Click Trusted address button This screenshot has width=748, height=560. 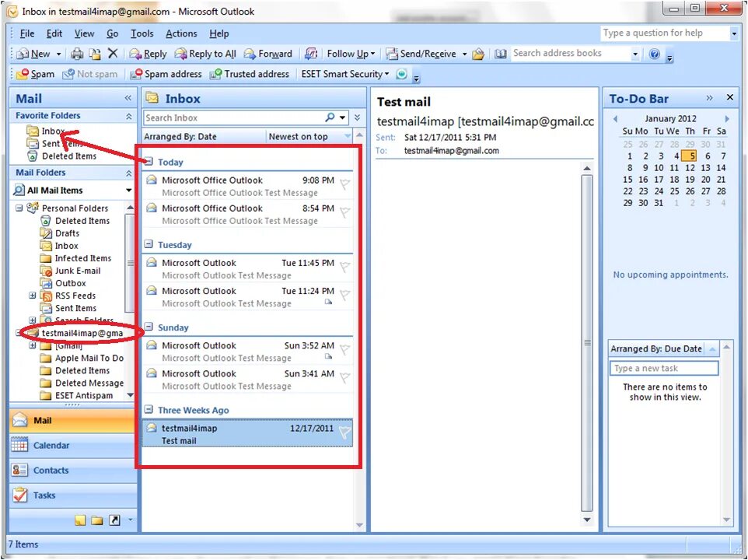(250, 74)
